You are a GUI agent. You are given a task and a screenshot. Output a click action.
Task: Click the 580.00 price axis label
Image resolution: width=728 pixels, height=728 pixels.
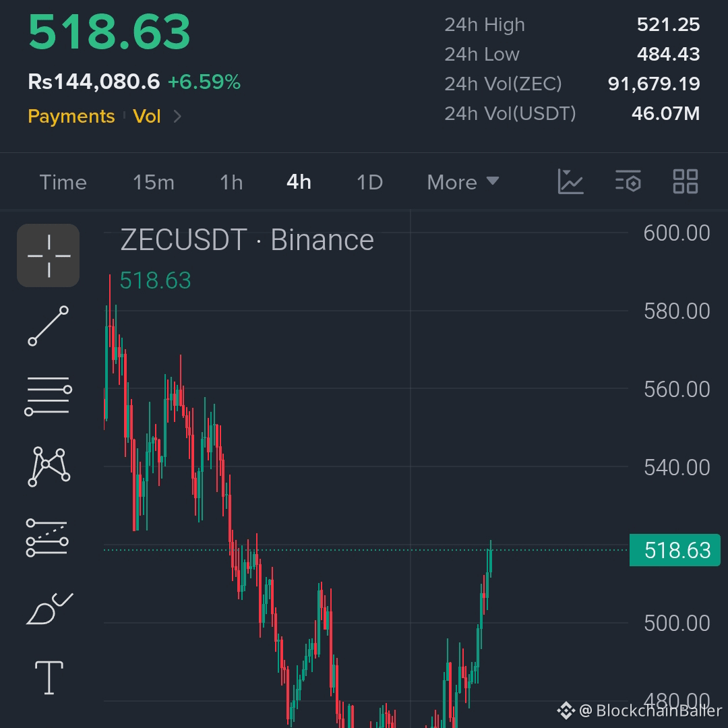click(x=677, y=311)
